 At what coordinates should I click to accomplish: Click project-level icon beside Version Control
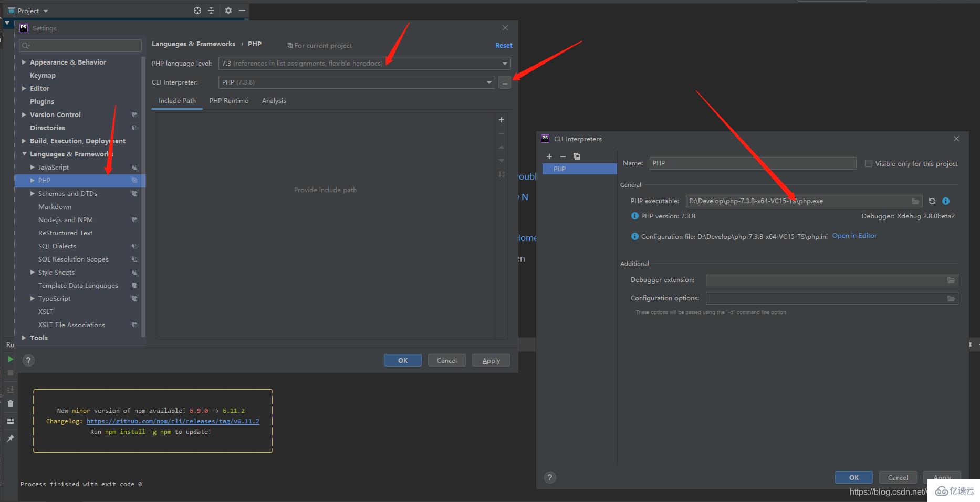(135, 115)
